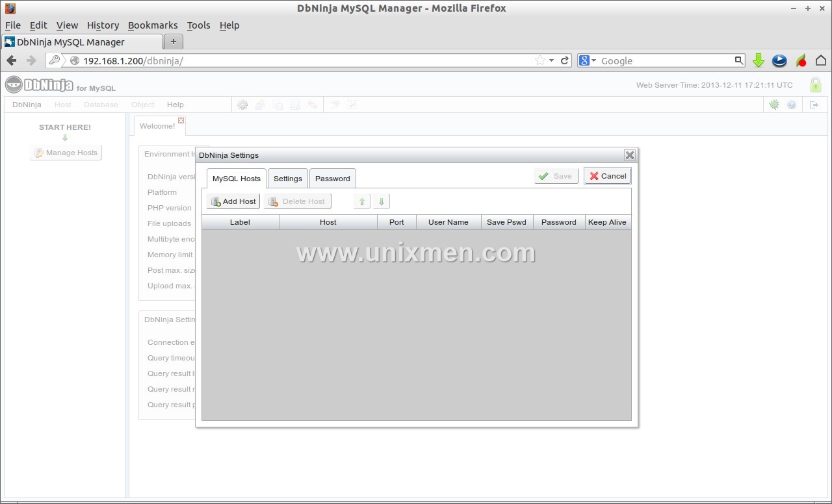Open Firefox Tools menu

[x=199, y=25]
